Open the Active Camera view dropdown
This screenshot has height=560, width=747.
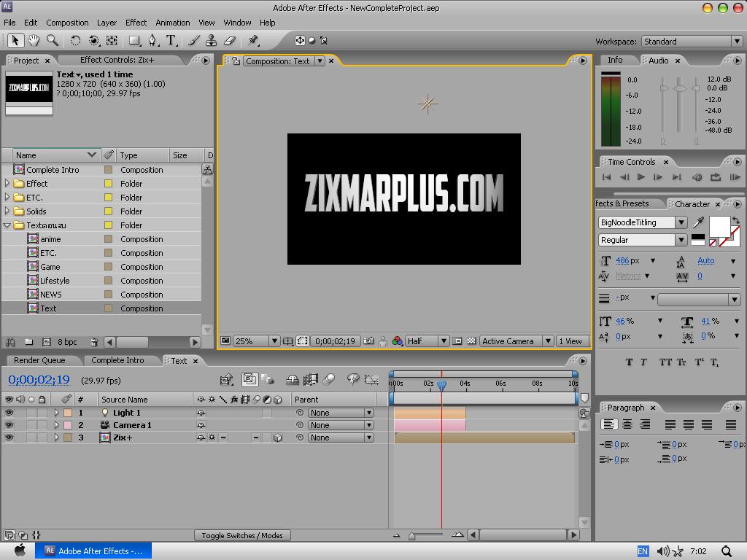tap(516, 341)
